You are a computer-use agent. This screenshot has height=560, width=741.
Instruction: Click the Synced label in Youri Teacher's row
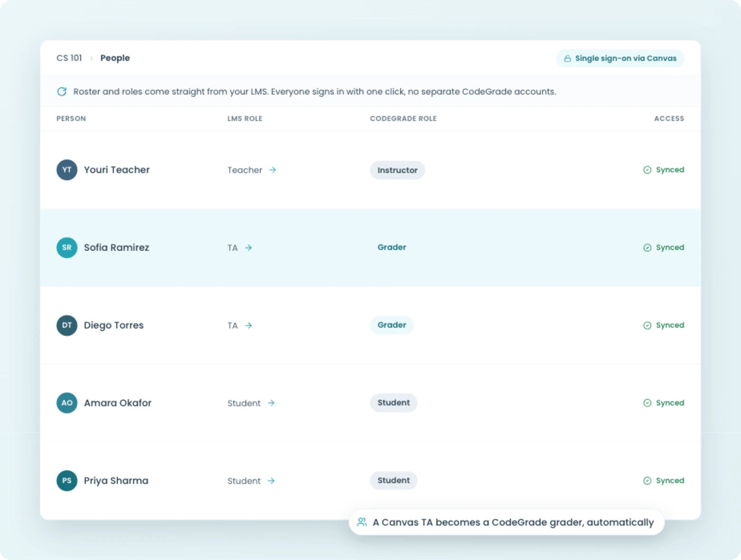click(x=670, y=170)
